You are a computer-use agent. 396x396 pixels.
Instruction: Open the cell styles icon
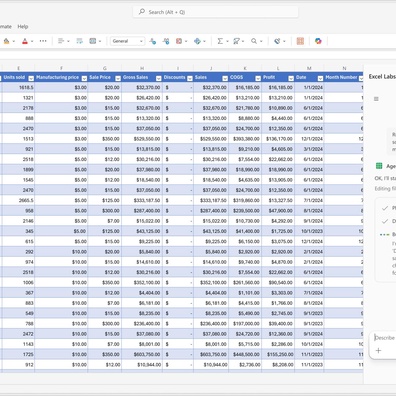[197, 41]
